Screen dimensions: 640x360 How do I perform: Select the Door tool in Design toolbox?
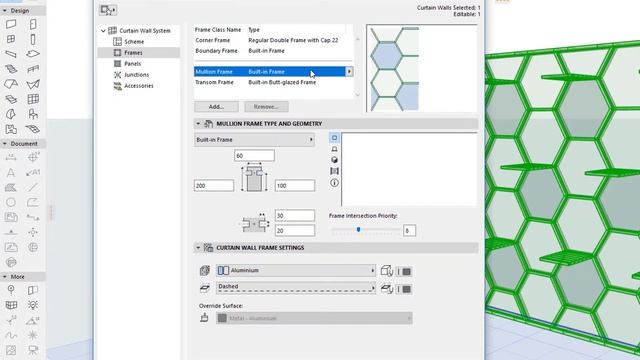click(x=33, y=24)
